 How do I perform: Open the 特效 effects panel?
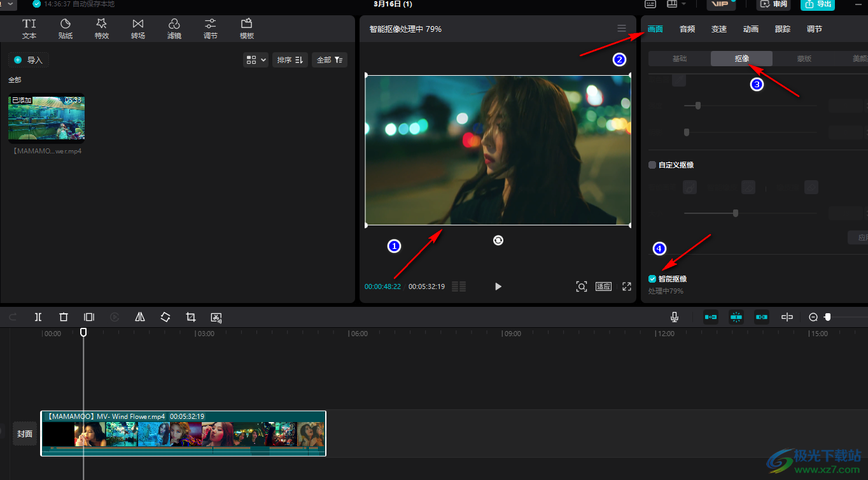pyautogui.click(x=101, y=29)
